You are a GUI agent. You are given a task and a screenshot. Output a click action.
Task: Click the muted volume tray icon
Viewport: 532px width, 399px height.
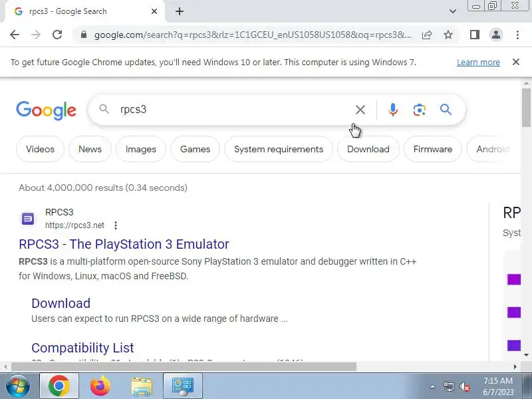pyautogui.click(x=464, y=386)
